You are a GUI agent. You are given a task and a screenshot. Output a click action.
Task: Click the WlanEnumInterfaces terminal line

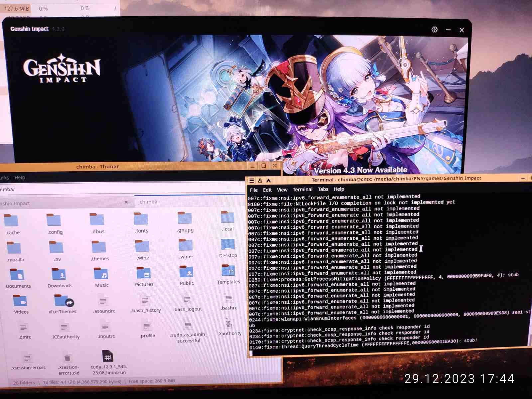(x=389, y=316)
